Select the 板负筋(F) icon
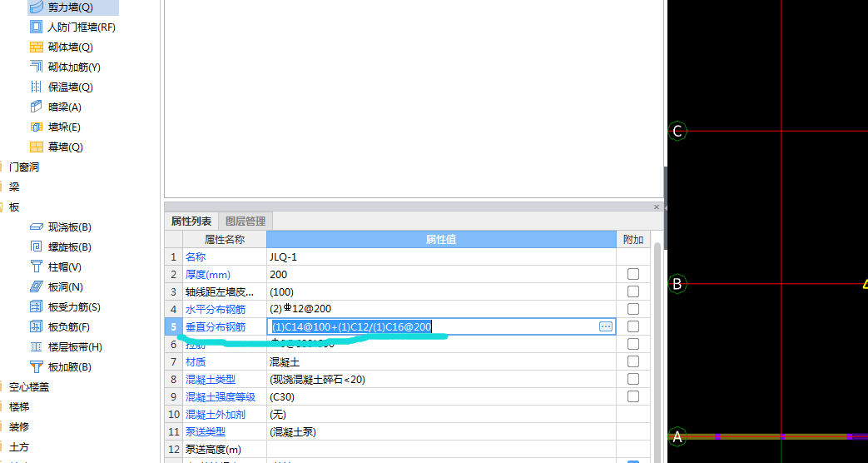 coord(36,326)
